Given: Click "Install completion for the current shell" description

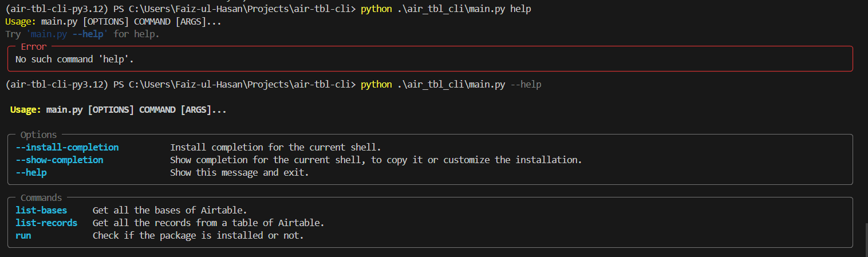Looking at the screenshot, I should click(275, 147).
